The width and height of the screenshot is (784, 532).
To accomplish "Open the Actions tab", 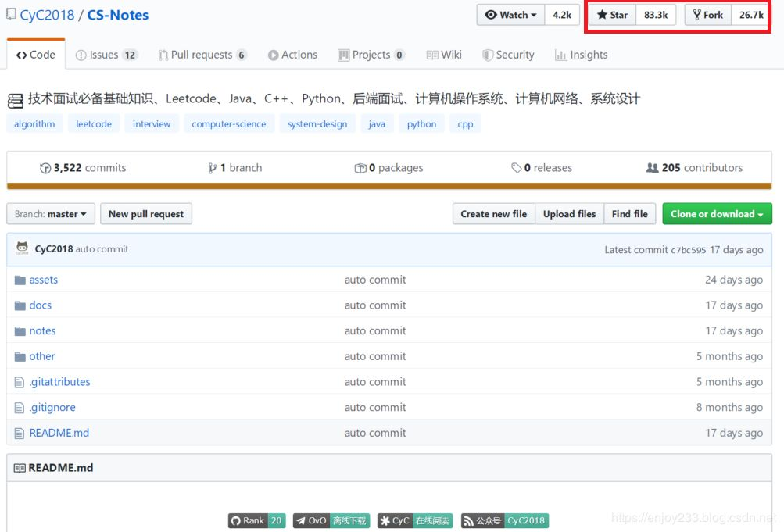I will pos(292,55).
